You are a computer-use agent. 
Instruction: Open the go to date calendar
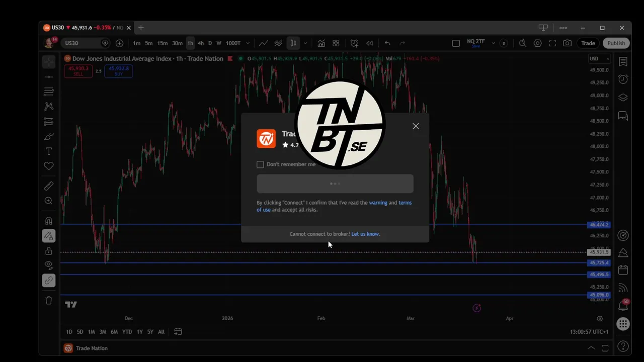pos(178,332)
